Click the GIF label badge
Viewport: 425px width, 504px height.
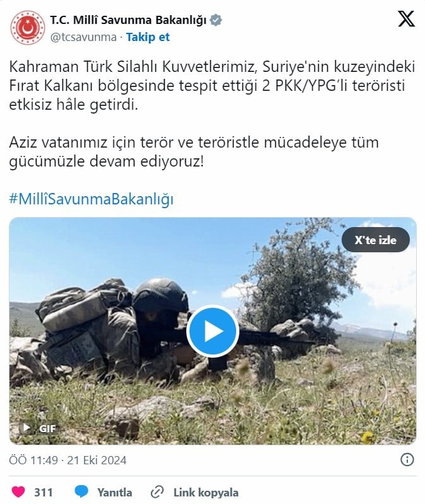[x=47, y=428]
